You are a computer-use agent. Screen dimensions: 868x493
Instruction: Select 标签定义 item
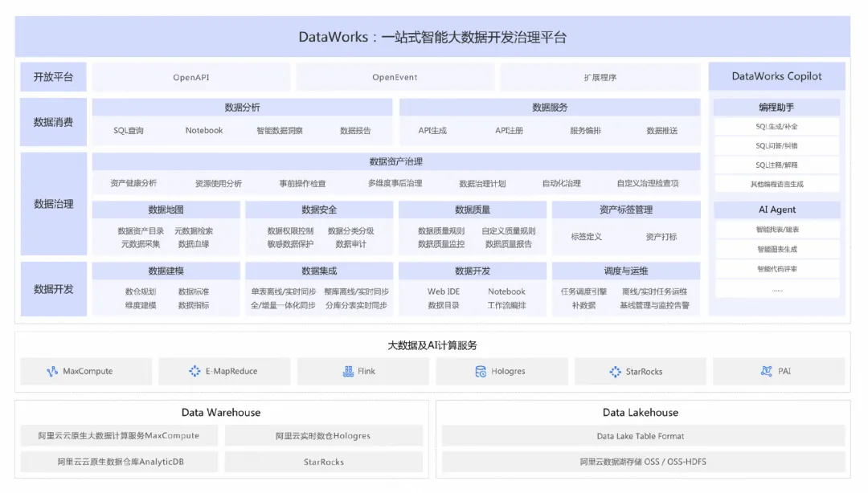click(x=586, y=237)
